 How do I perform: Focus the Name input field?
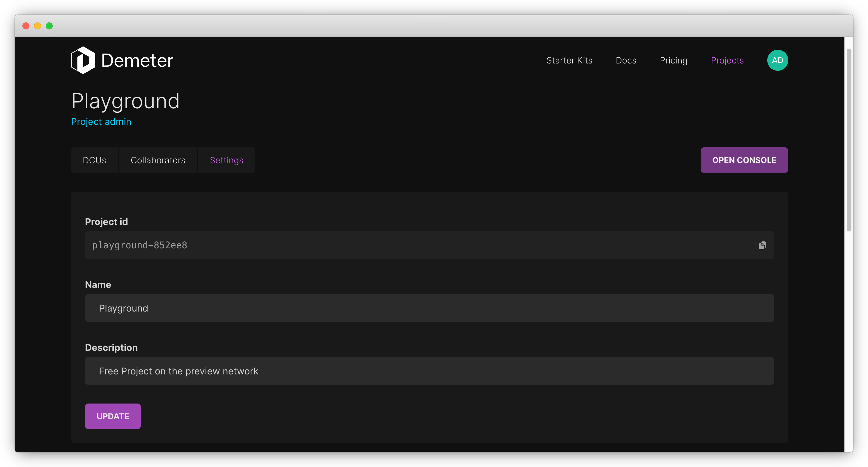point(429,308)
